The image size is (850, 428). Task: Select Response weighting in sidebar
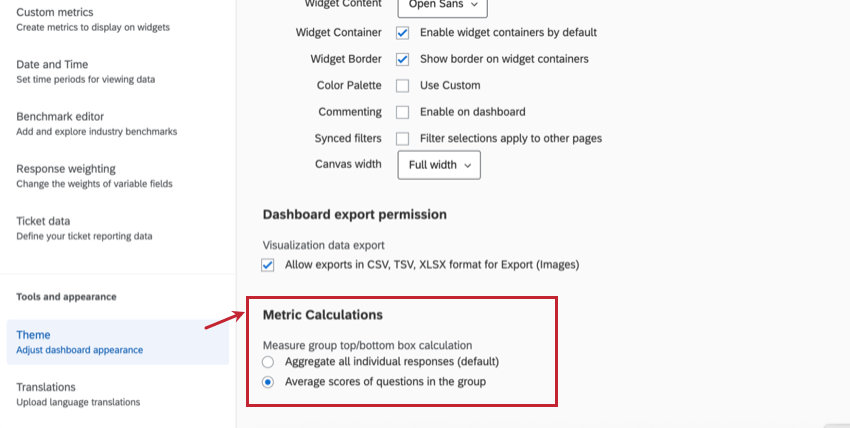[x=66, y=169]
